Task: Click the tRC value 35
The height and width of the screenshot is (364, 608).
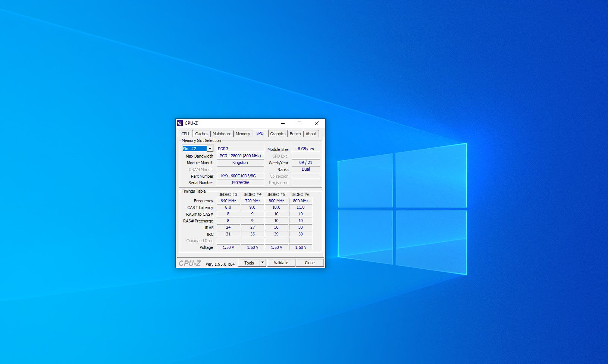Action: (253, 234)
